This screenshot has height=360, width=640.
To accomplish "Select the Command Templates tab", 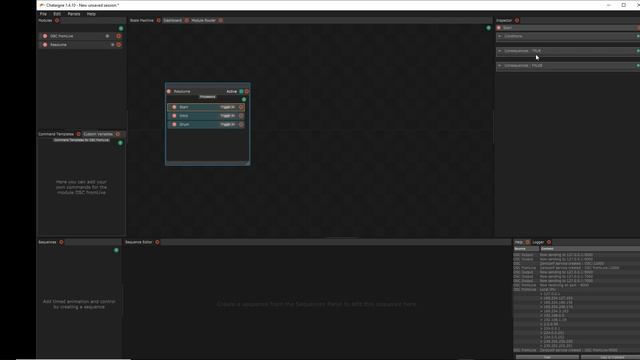I will (x=56, y=134).
